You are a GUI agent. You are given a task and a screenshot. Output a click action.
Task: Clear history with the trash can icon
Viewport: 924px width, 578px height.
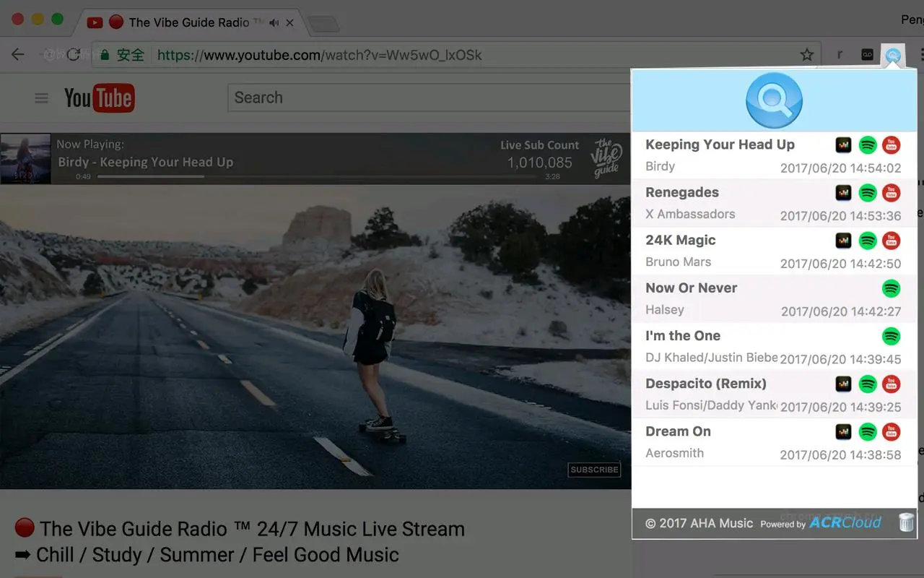pyautogui.click(x=906, y=522)
